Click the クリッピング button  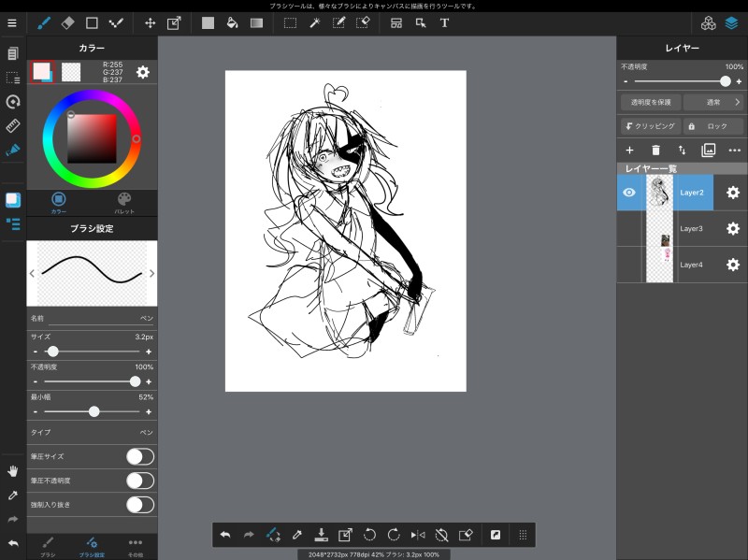pyautogui.click(x=650, y=126)
